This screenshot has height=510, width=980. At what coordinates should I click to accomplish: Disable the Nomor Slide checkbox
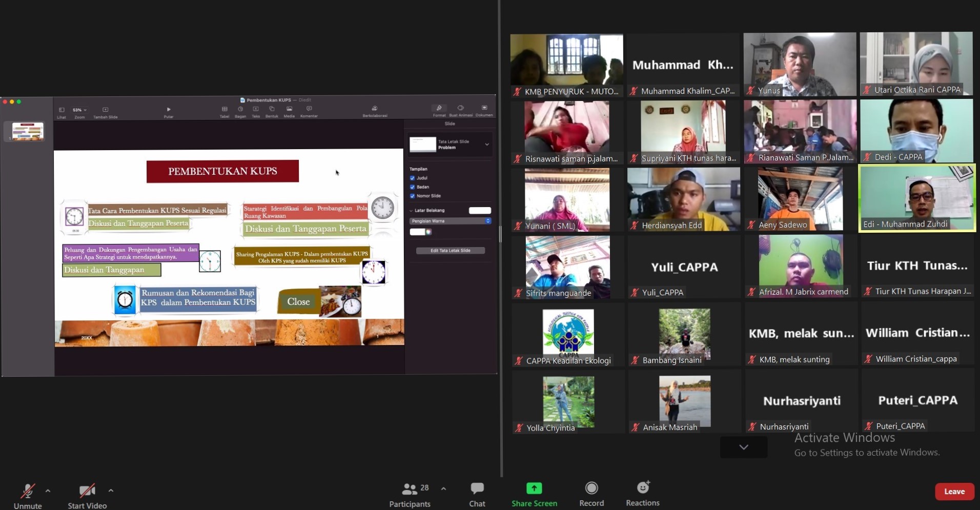point(412,196)
